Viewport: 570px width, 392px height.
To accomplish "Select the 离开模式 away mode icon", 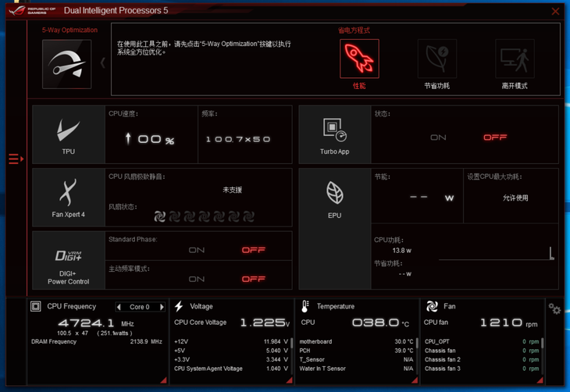I will pos(515,59).
